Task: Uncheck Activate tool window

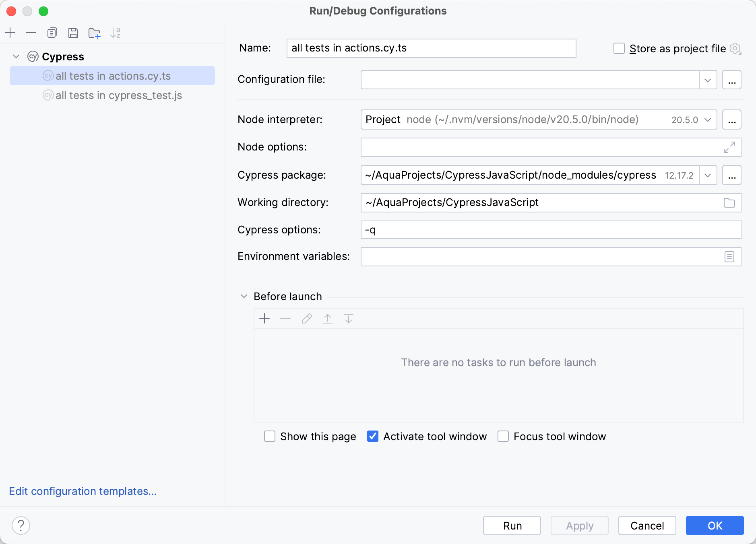Action: (x=373, y=436)
